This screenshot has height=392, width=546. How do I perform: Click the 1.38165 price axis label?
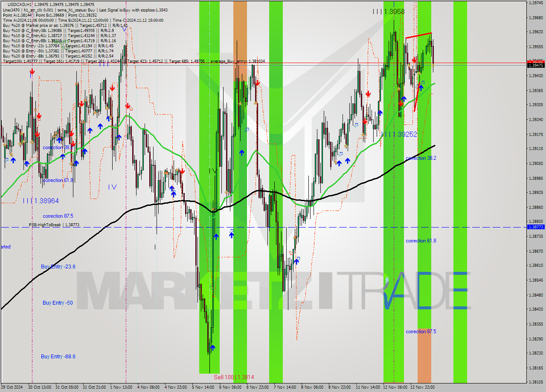pos(536,368)
